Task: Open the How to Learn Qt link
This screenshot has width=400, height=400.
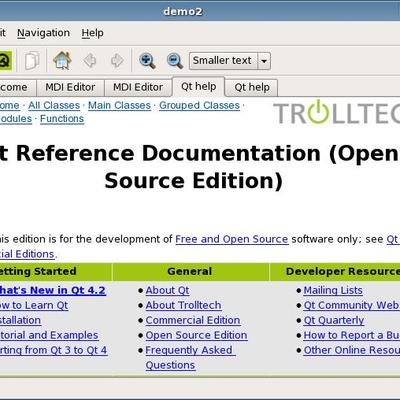Action: tap(34, 305)
